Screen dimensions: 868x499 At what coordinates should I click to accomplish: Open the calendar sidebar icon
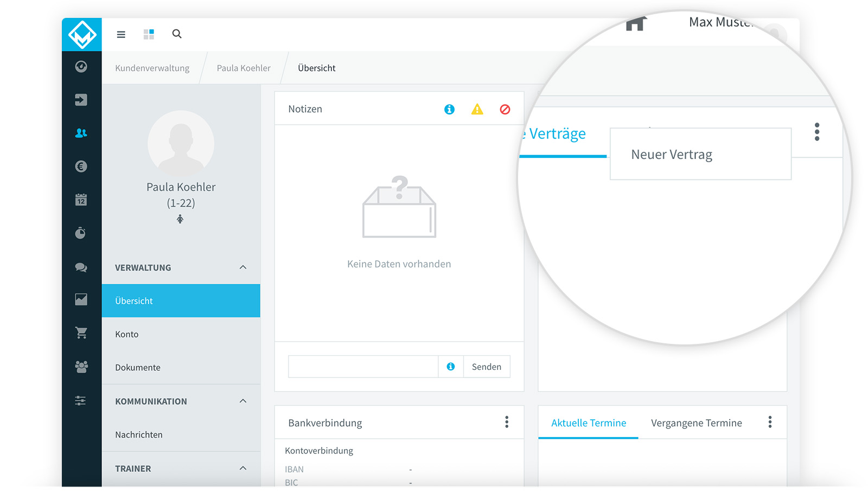coord(81,200)
